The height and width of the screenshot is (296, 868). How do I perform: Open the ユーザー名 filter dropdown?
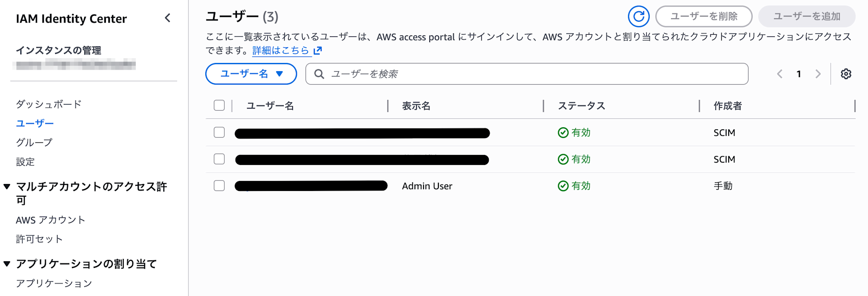pyautogui.click(x=251, y=74)
